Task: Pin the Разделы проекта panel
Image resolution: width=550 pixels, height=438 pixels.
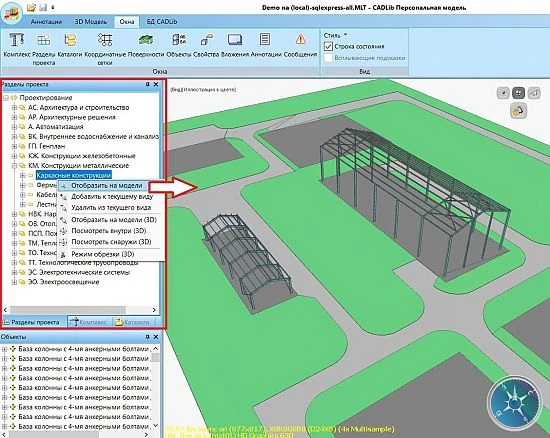Action: pyautogui.click(x=148, y=84)
